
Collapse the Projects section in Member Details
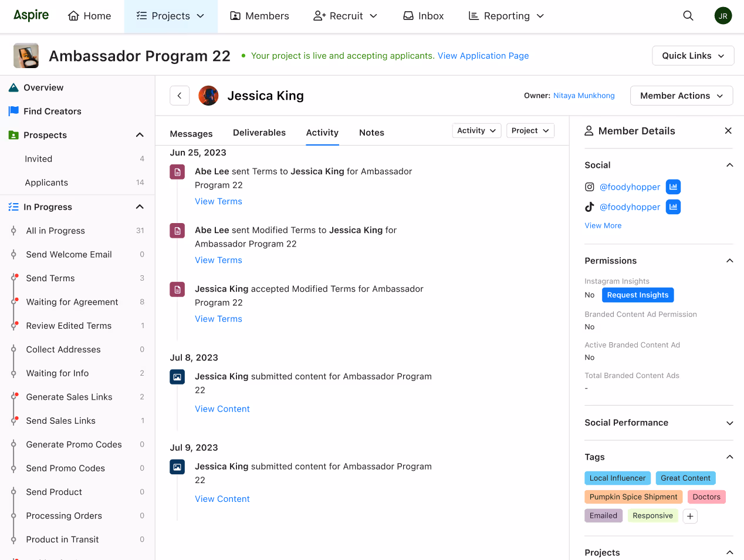(x=729, y=552)
